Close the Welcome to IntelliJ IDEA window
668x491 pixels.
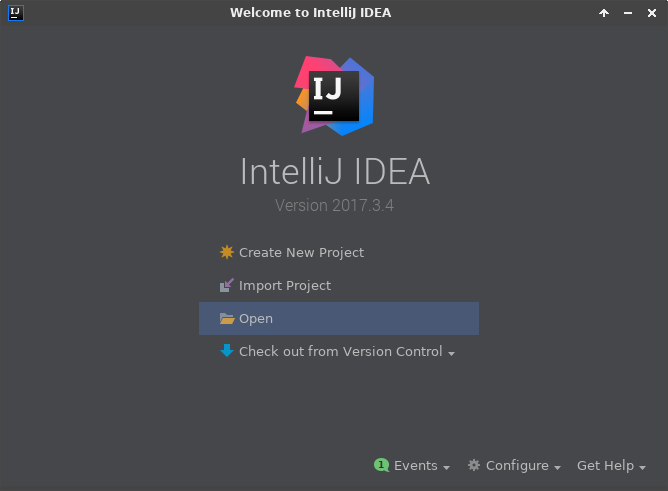[x=653, y=13]
